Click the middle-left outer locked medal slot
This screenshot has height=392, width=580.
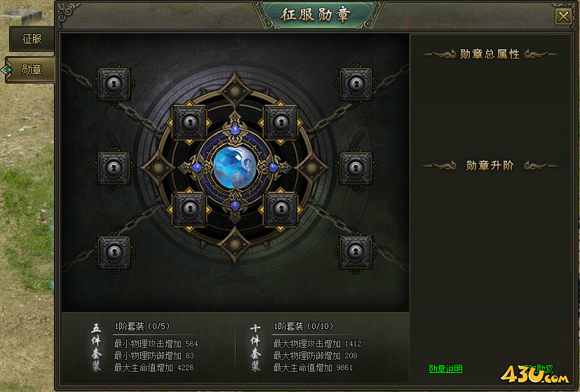114,168
